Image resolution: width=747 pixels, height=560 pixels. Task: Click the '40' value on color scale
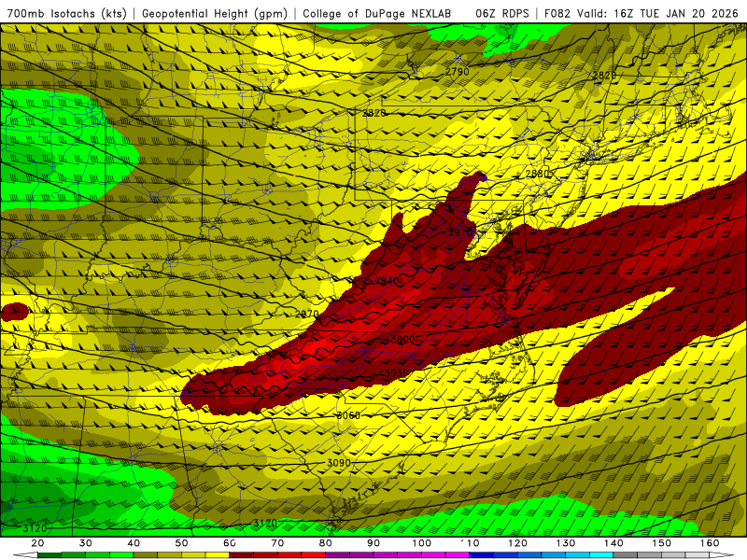point(134,543)
